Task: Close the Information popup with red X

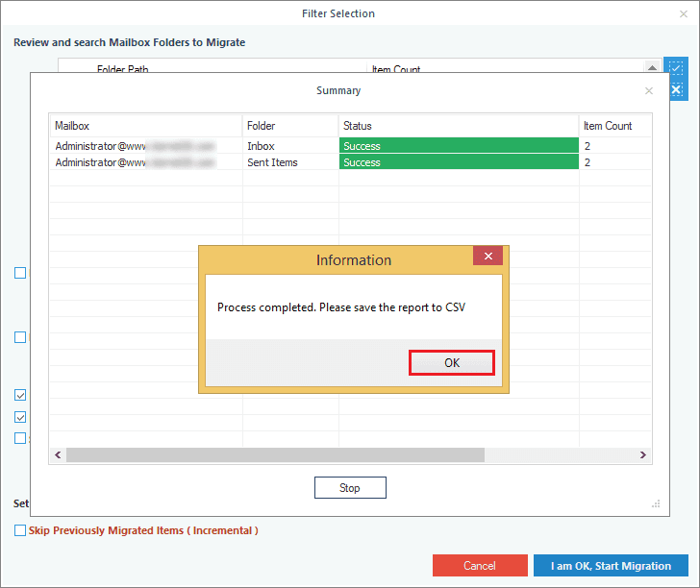Action: point(487,257)
